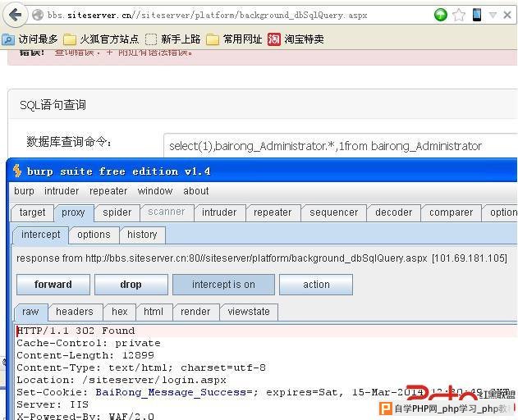Open the 火狐官方站点 bookmark folder

(101, 39)
